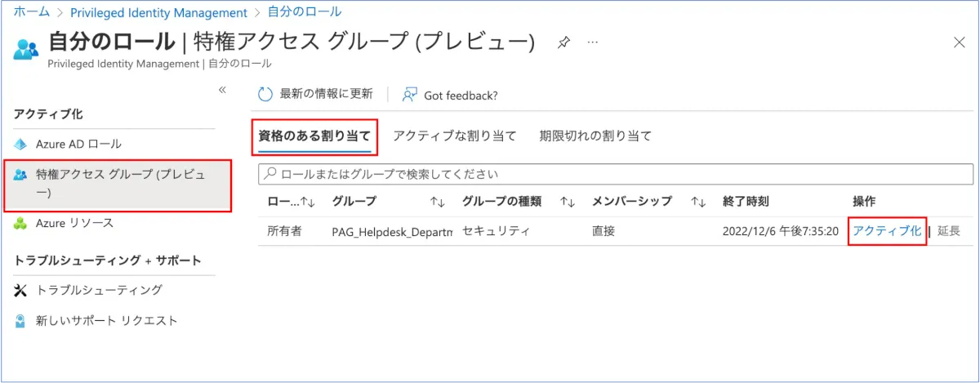Image resolution: width=980 pixels, height=383 pixels.
Task: Click the アクティブ化 link for PAG_Helpdesk row
Action: tap(887, 231)
